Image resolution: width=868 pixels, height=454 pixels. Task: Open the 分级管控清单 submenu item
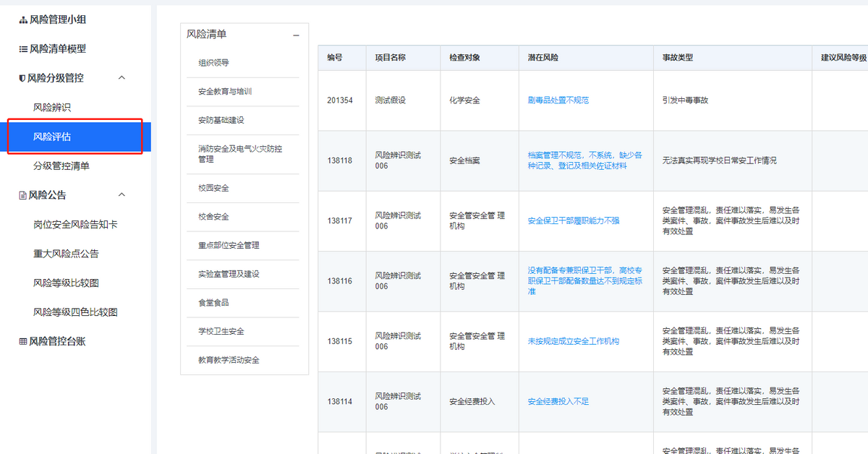point(61,166)
